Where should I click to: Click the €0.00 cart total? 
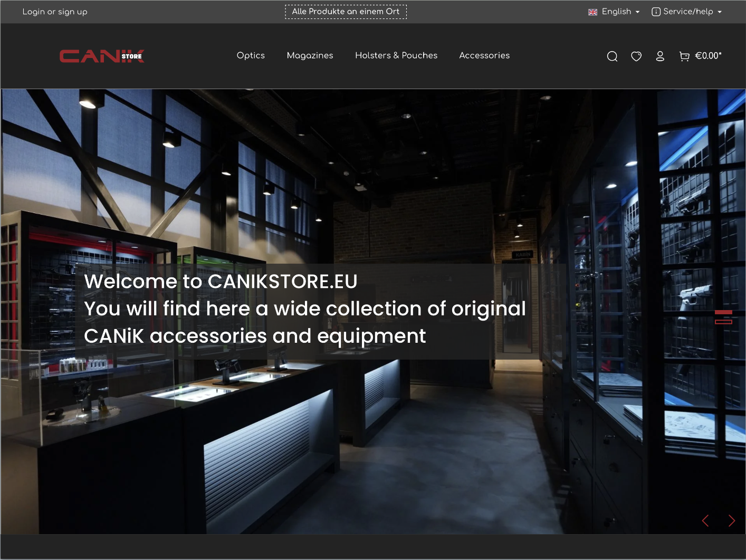pos(709,55)
